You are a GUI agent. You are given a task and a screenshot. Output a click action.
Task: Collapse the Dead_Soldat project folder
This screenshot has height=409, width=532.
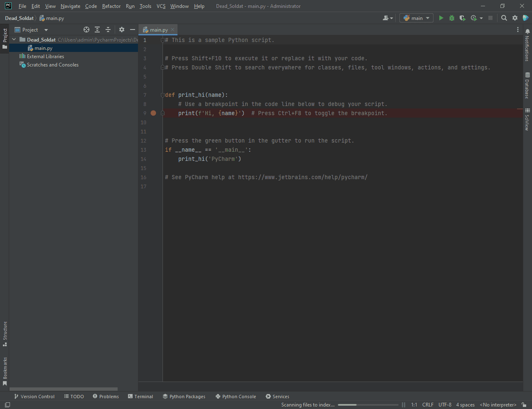(14, 39)
